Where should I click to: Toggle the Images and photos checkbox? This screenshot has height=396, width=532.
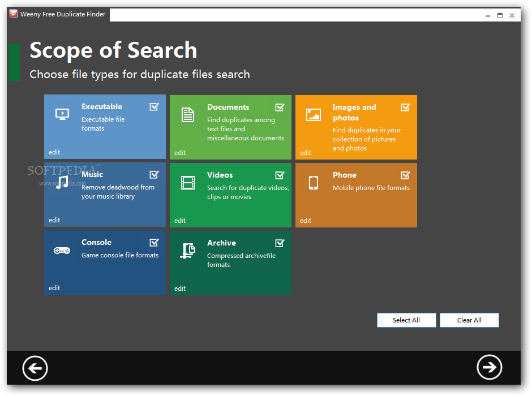coord(405,107)
